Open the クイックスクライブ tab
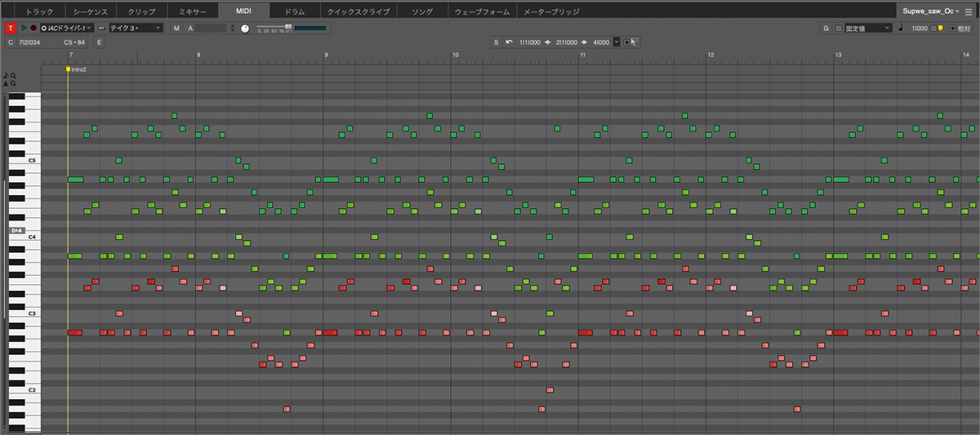 pos(359,12)
